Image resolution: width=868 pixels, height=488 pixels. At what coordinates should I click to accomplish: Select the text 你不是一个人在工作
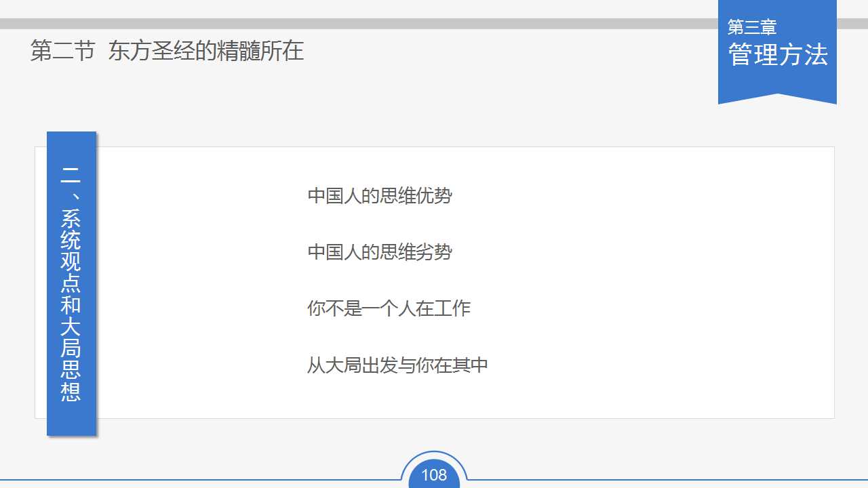pos(389,308)
